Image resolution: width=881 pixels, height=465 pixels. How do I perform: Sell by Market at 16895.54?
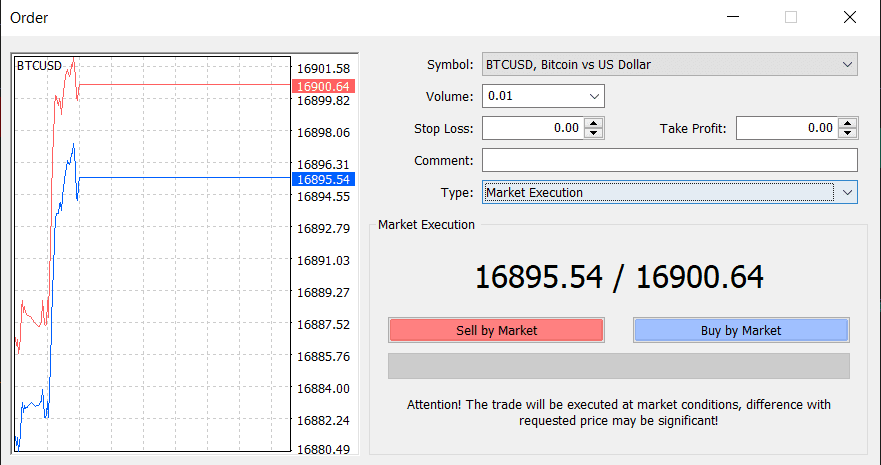coord(496,330)
